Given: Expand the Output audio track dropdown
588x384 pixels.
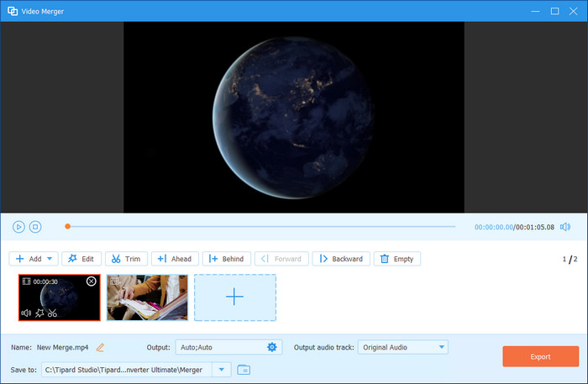Looking at the screenshot, I should [x=442, y=347].
